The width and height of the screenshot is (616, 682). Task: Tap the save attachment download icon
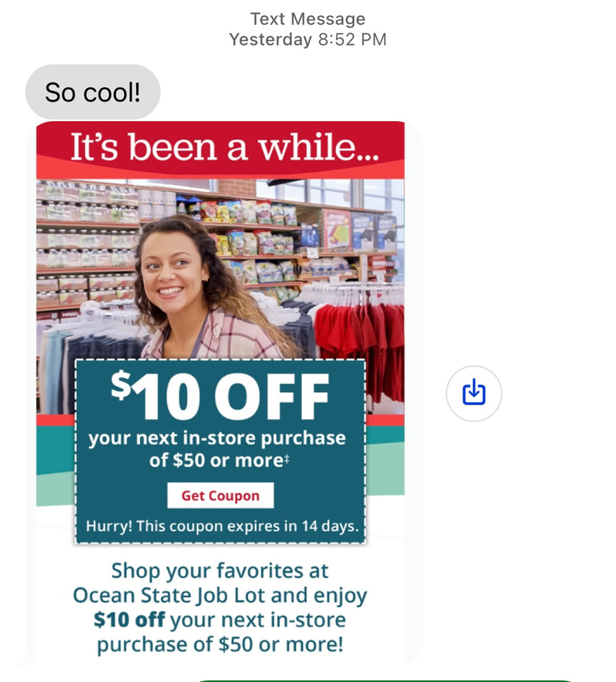474,393
